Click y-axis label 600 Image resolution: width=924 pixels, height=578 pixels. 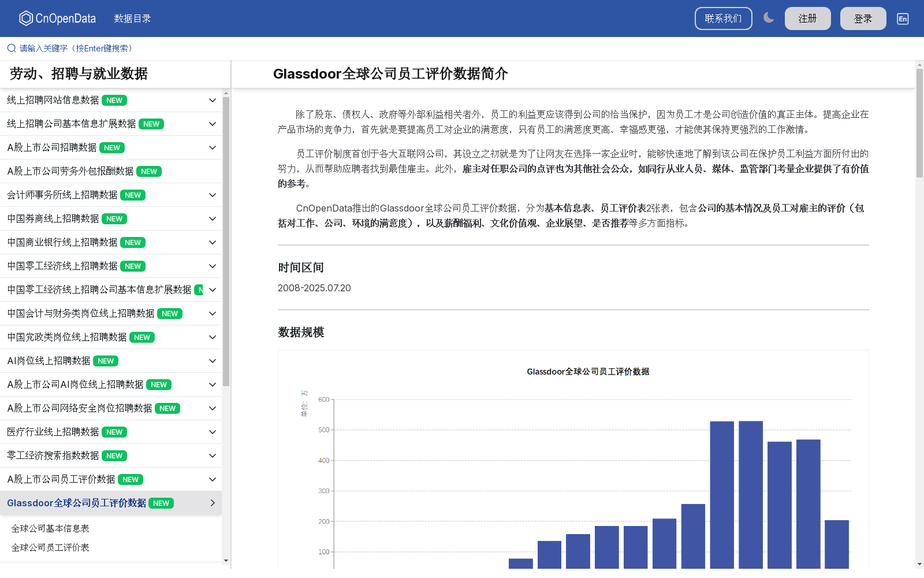[x=324, y=399]
